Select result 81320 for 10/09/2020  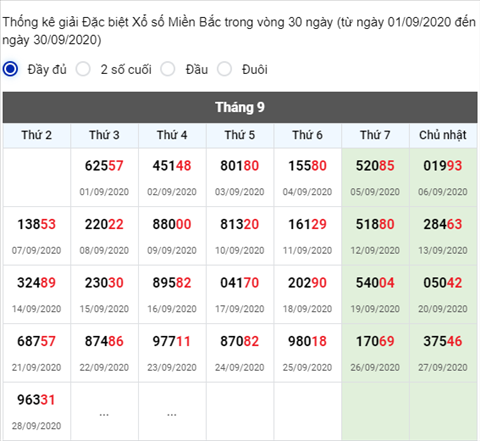point(239,224)
